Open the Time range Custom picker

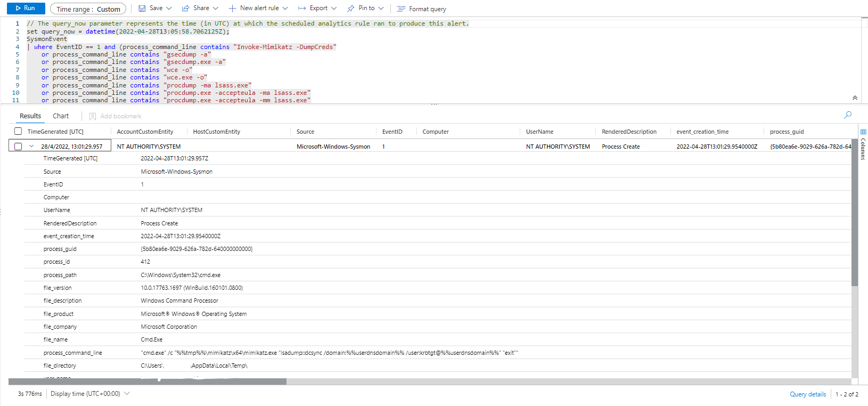(x=88, y=9)
